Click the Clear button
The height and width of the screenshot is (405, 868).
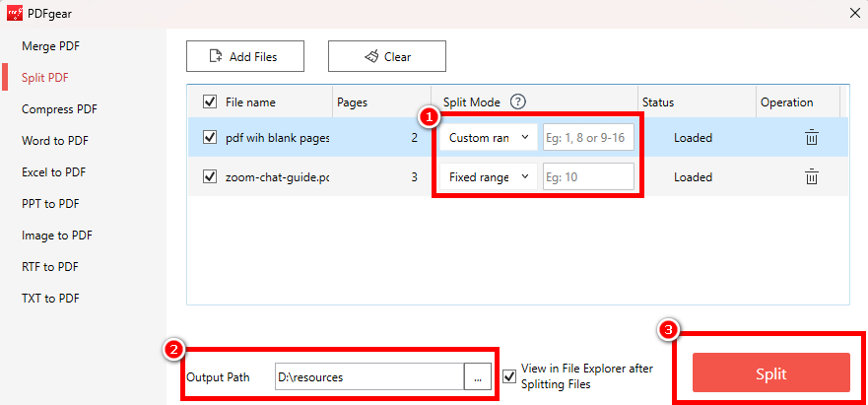point(387,57)
